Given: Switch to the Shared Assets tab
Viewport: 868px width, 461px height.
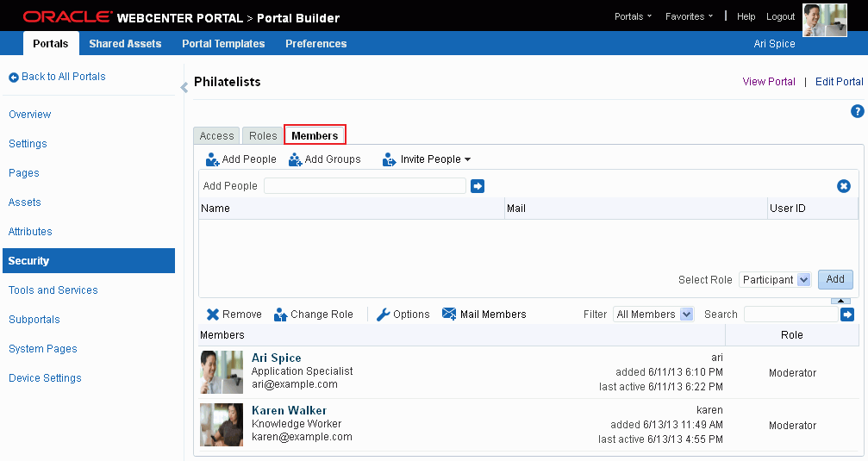Looking at the screenshot, I should tap(125, 44).
